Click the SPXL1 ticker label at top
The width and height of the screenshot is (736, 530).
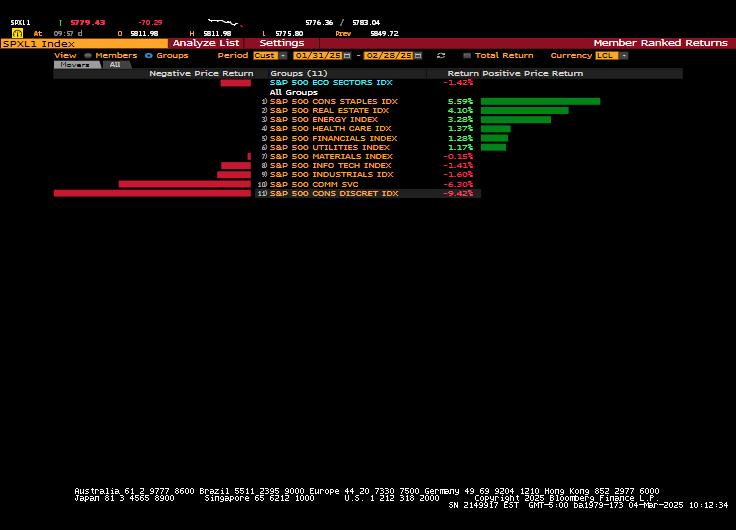(x=21, y=23)
